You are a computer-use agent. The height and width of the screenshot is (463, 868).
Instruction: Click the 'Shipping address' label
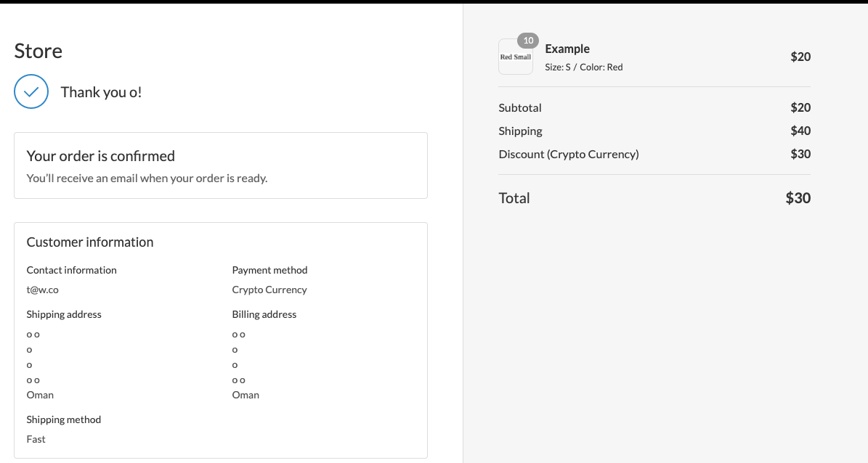[x=64, y=314]
